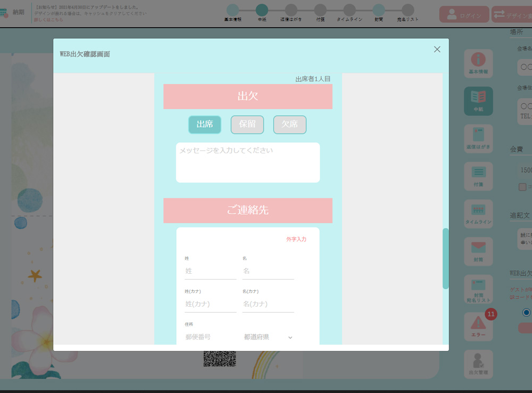Screen dimensions: 532x393
Task: Go to 宛名リスト step in progress bar
Action: click(x=408, y=10)
